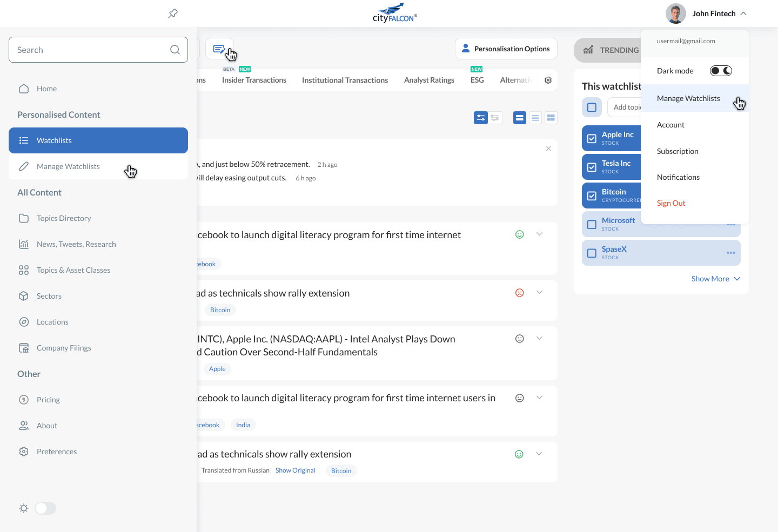Close the summary card with X
Image resolution: width=778 pixels, height=532 pixels.
[x=548, y=149]
